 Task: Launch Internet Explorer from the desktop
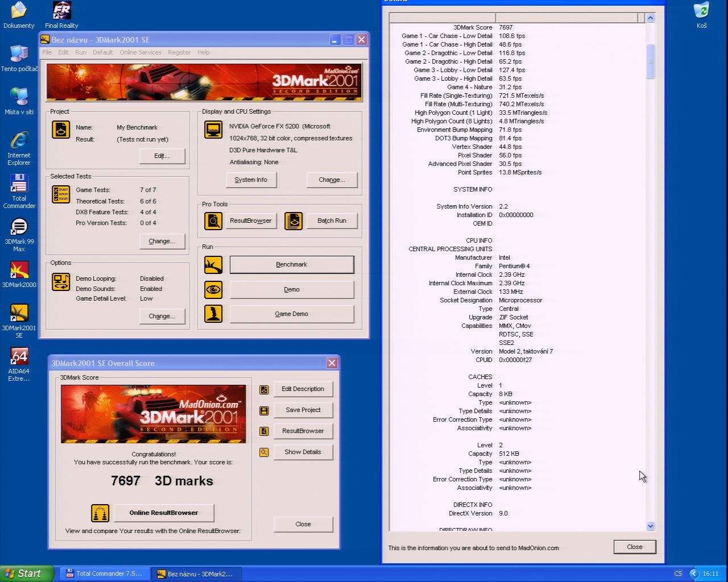coord(19,148)
